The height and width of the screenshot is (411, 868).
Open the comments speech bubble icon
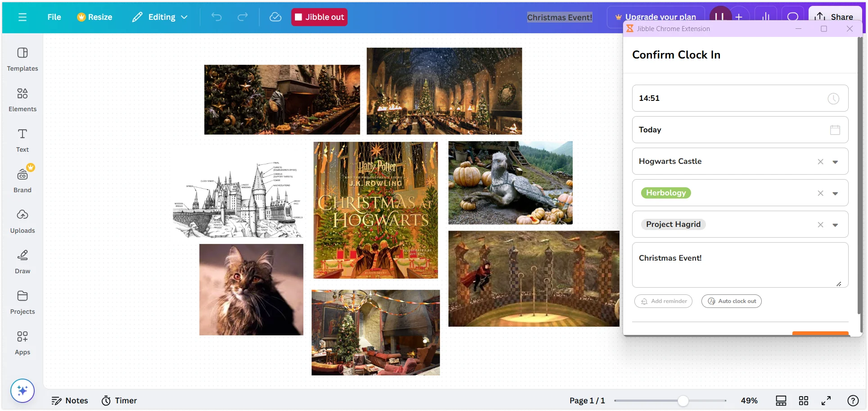[x=793, y=17]
